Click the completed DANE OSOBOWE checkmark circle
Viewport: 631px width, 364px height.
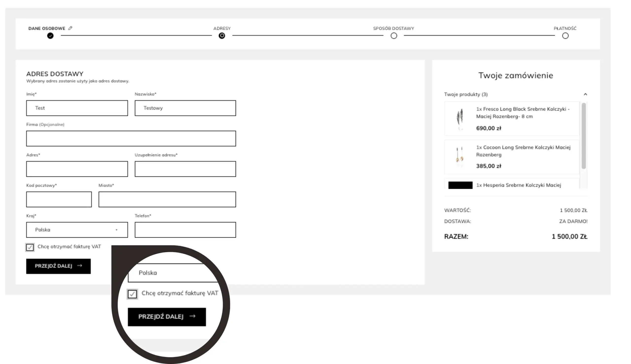[50, 36]
